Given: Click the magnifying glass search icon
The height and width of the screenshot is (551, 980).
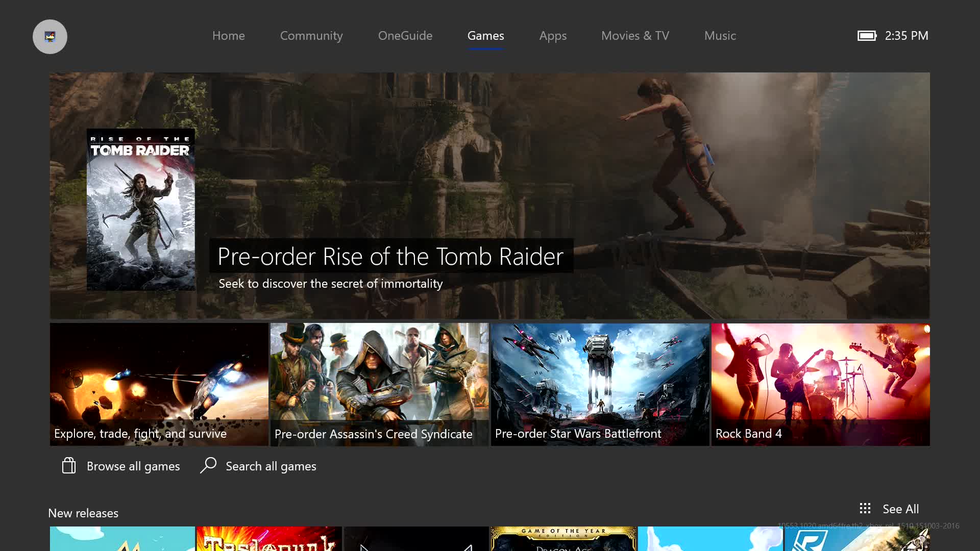Looking at the screenshot, I should [208, 465].
